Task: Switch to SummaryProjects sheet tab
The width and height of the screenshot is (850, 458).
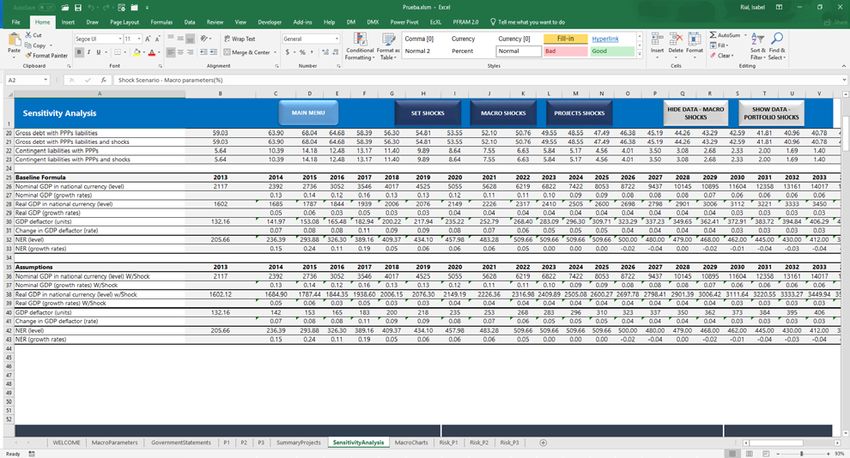Action: (x=299, y=443)
